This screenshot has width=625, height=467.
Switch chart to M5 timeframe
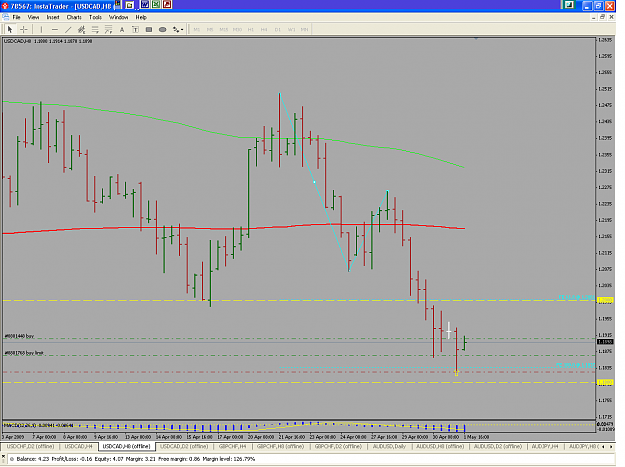tap(210, 29)
